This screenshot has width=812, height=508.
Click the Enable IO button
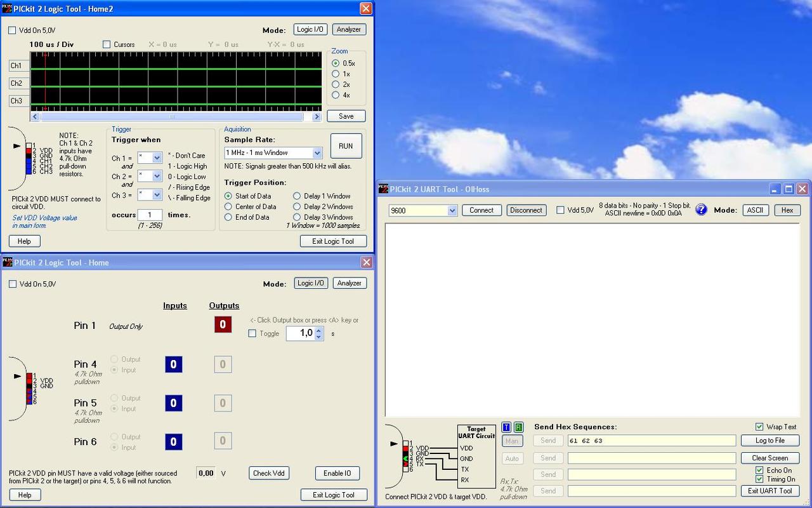point(337,473)
